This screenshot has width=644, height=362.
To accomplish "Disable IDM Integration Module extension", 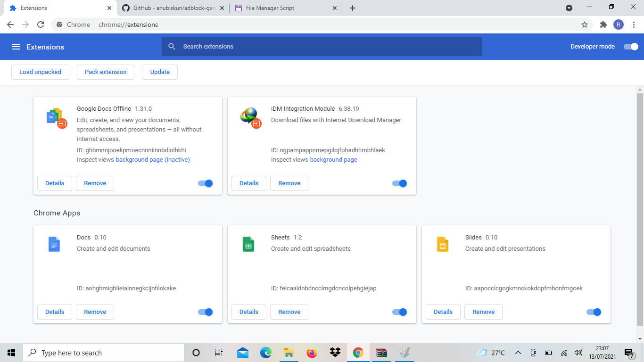I will [400, 183].
